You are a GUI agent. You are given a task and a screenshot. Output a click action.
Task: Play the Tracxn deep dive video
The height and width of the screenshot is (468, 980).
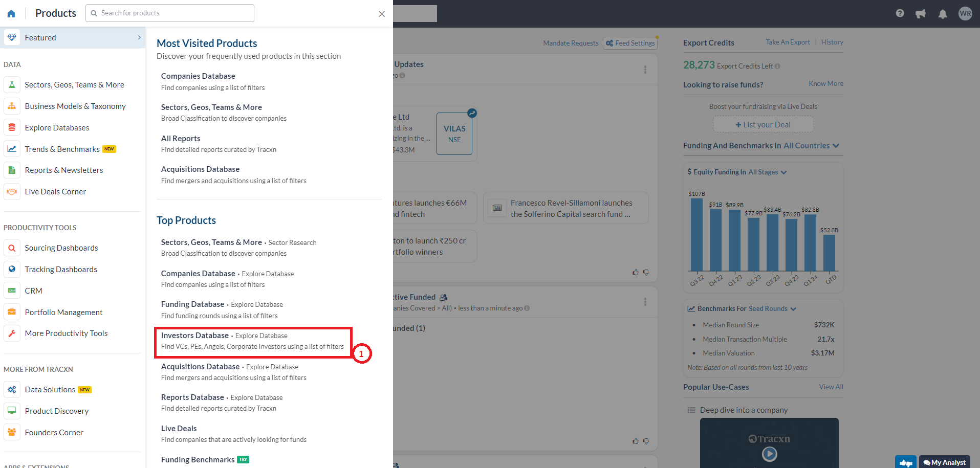tap(769, 453)
